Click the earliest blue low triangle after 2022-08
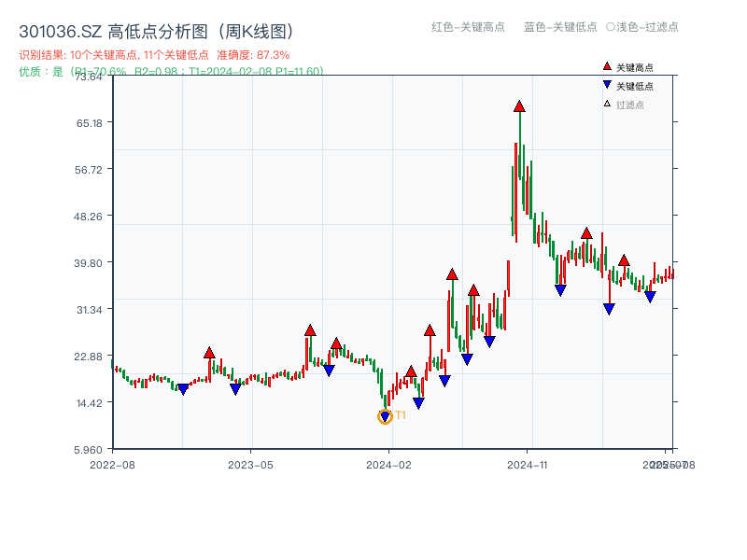 pyautogui.click(x=183, y=389)
